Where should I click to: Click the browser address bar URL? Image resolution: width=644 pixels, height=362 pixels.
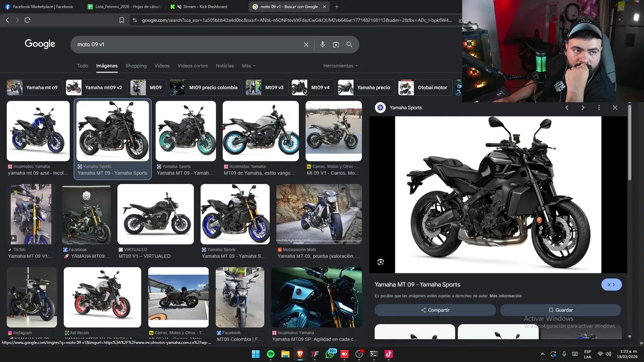297,20
